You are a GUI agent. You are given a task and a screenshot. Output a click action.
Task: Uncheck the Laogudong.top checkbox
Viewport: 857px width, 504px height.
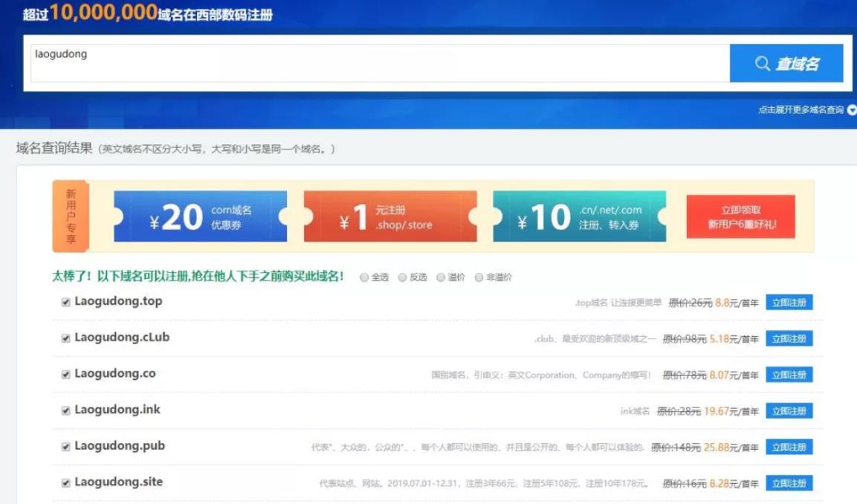coord(65,302)
